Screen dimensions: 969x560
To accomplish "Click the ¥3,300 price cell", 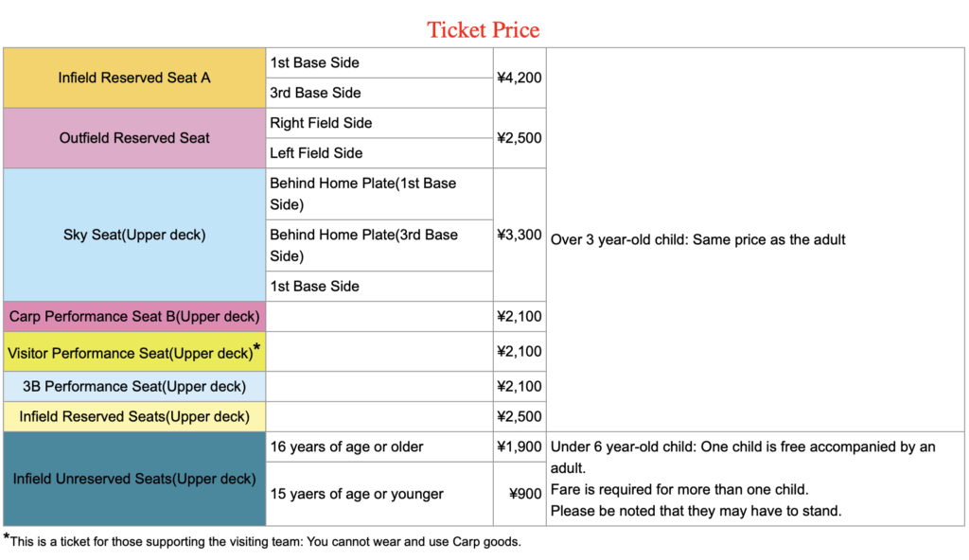I will click(x=520, y=235).
